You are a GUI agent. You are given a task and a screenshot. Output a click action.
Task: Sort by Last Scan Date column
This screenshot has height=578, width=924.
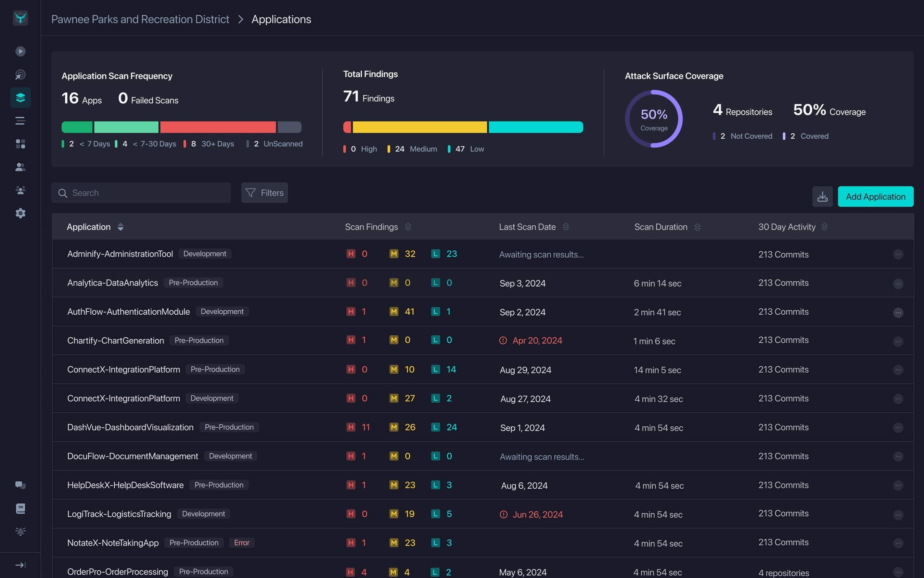click(566, 227)
